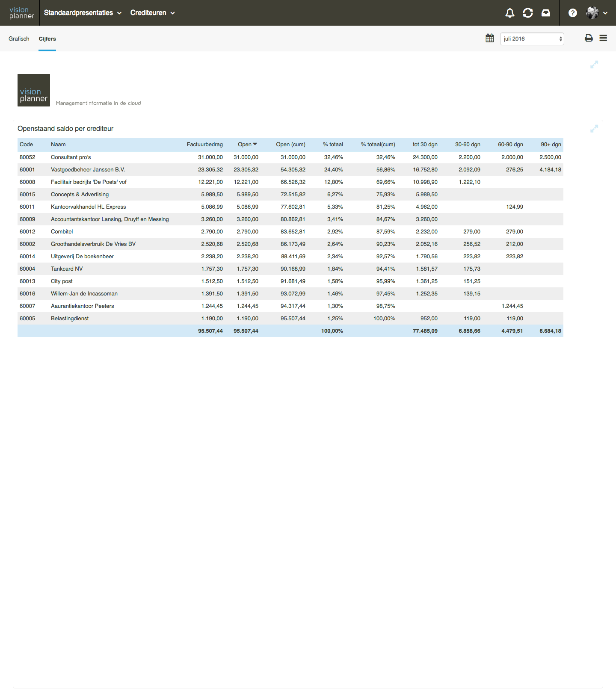Click the 100,00% total percentage
The height and width of the screenshot is (697, 616).
click(x=332, y=331)
